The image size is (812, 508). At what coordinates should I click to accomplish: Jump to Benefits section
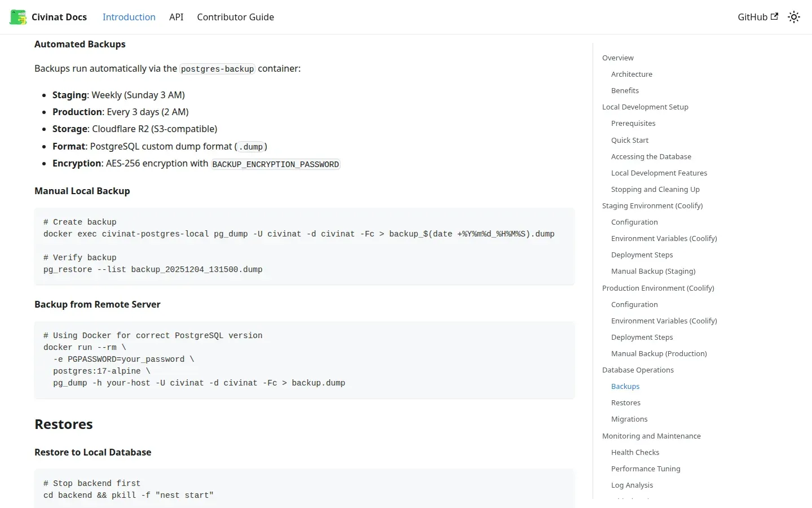[x=625, y=90]
